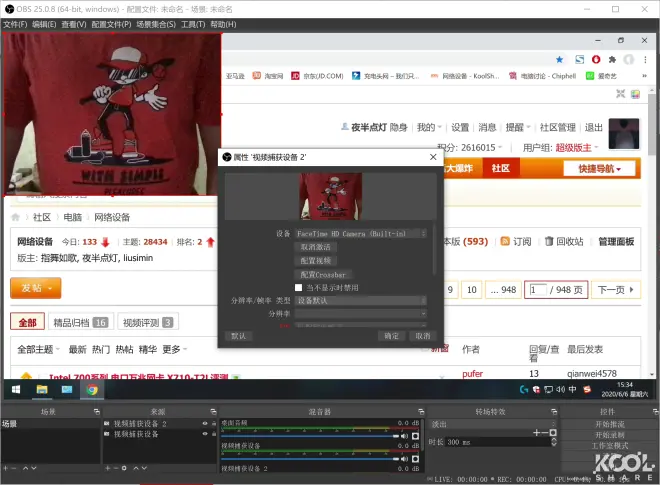Screen dimensions: 660x485
Task: Lock the 视频捕获设备 2 source
Action: (x=214, y=424)
